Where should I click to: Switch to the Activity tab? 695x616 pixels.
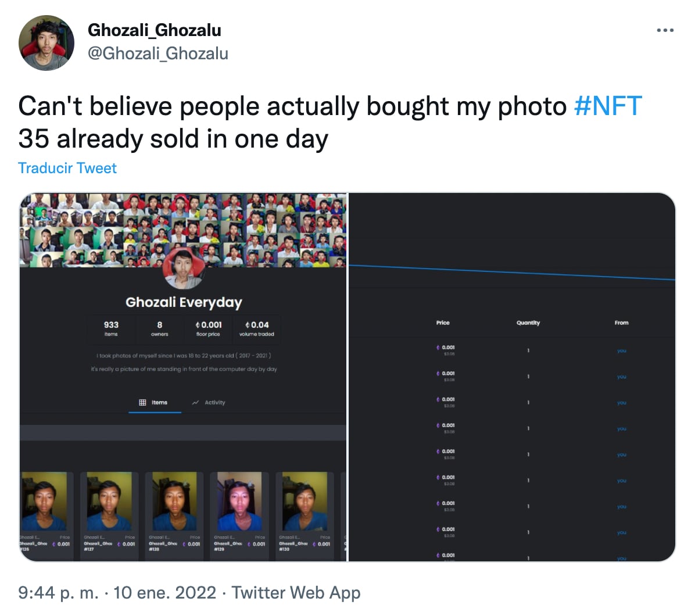click(209, 402)
